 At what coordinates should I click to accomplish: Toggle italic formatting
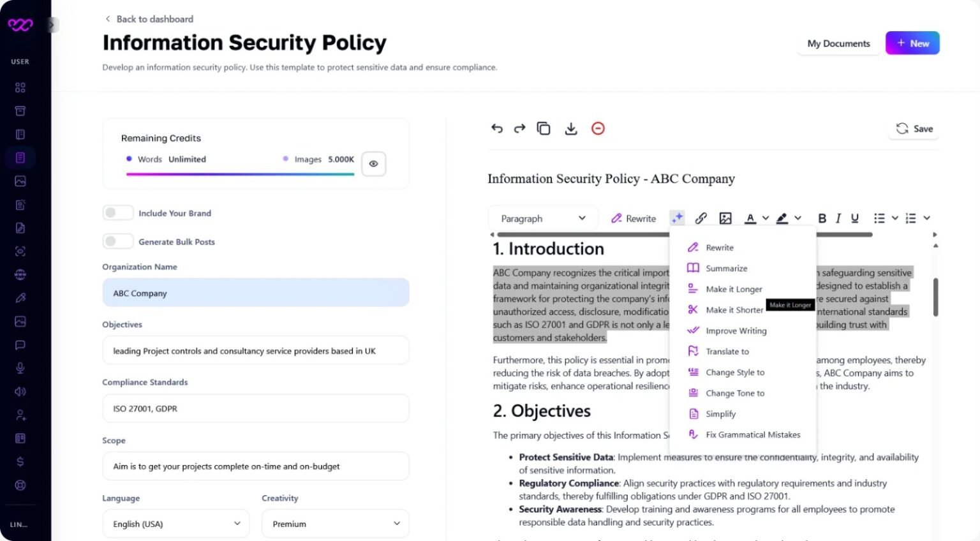point(838,218)
